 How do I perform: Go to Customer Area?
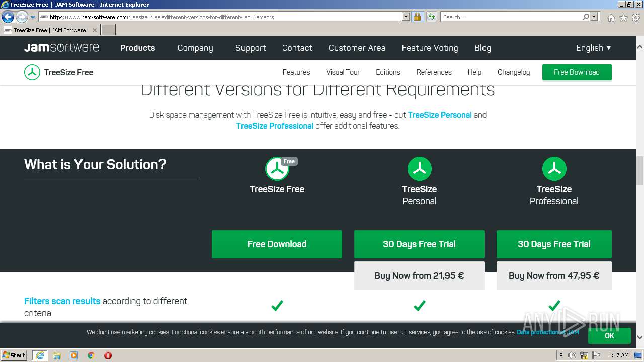pyautogui.click(x=357, y=48)
